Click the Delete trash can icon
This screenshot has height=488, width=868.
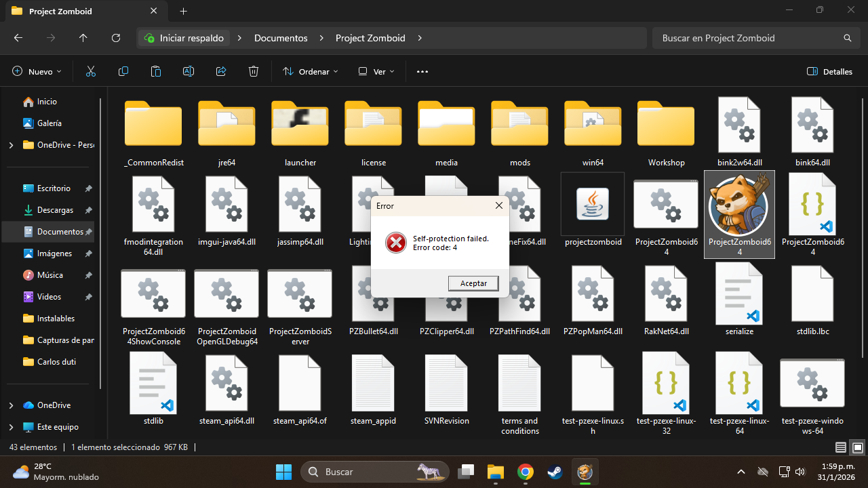click(x=254, y=71)
